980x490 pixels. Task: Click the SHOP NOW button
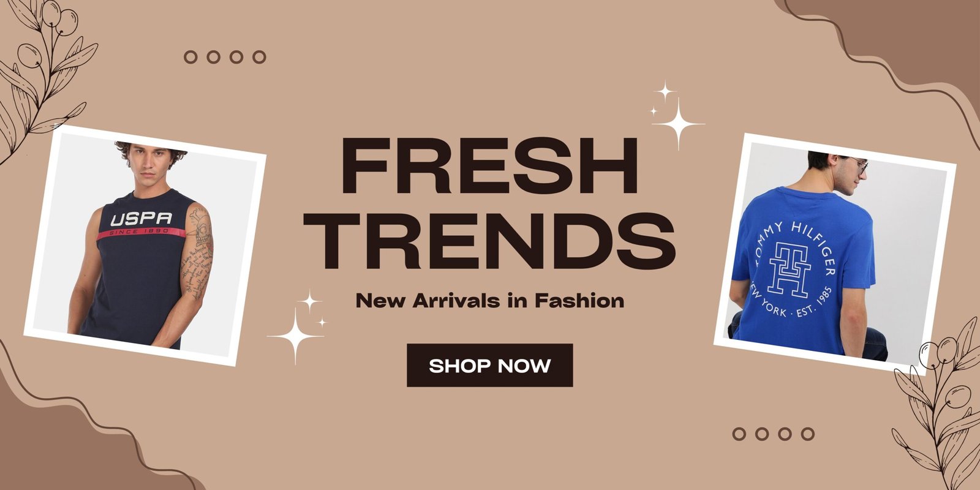(489, 365)
